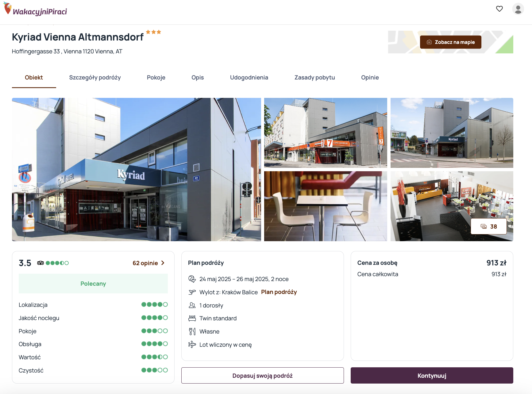Image resolution: width=532 pixels, height=394 pixels.
Task: Go to the Pokoje tab
Action: point(156,78)
